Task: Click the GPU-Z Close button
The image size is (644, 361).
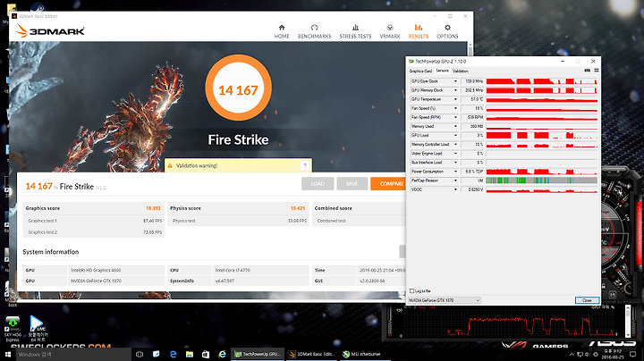Action: pyautogui.click(x=587, y=300)
